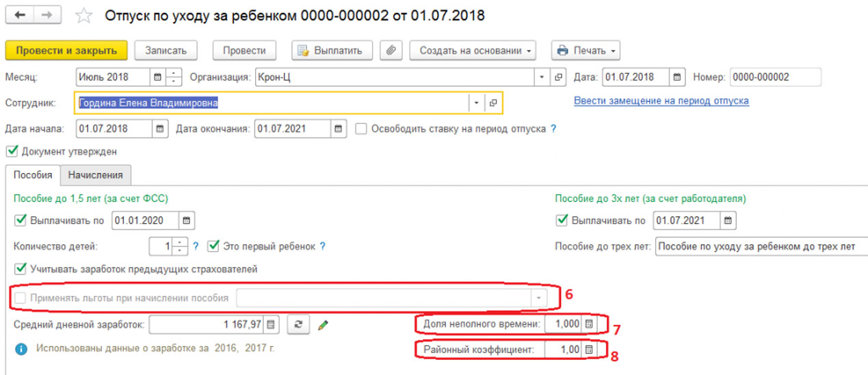The image size is (868, 375).
Task: Click the Пособие до трех лет field
Action: coord(761,246)
